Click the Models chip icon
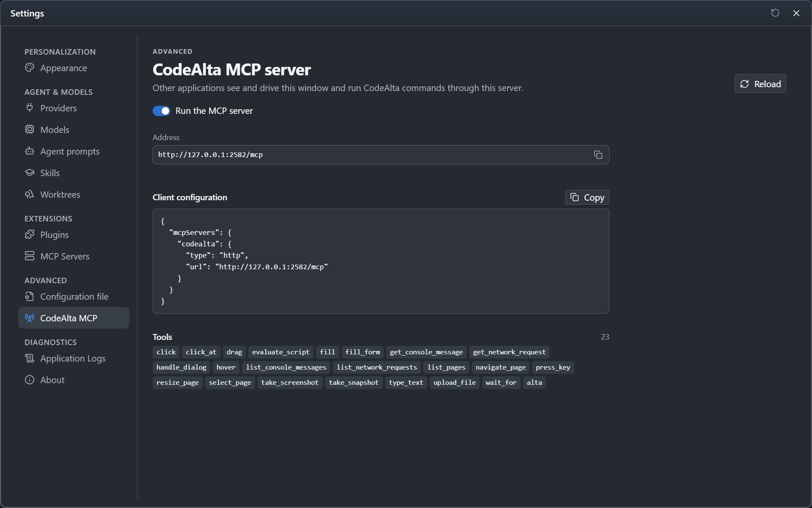 pos(30,130)
